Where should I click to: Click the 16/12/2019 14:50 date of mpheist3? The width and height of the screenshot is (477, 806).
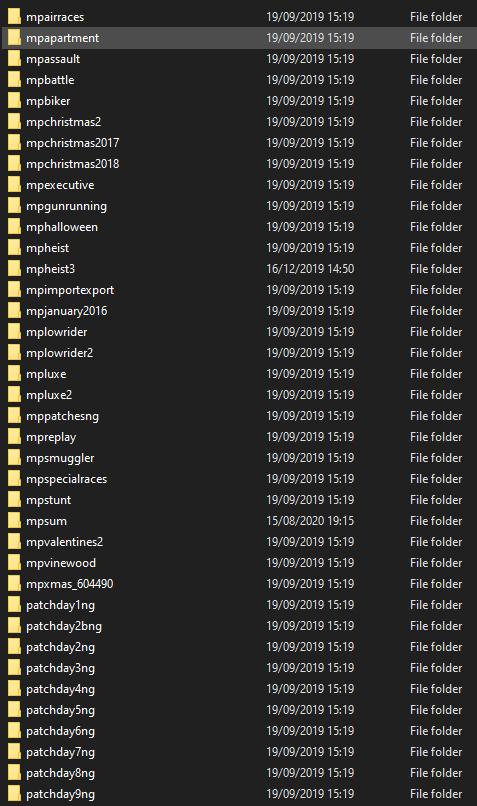pos(310,268)
